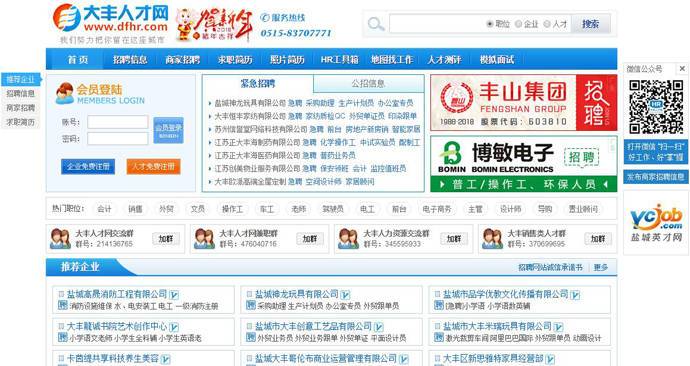Click the 会员登录 login button

168,130
